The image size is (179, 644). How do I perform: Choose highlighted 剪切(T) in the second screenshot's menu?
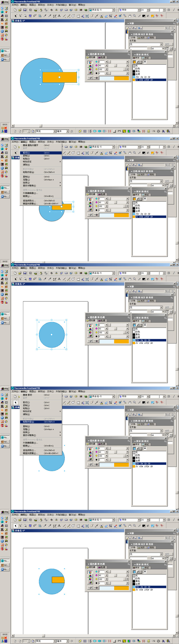pos(41,153)
